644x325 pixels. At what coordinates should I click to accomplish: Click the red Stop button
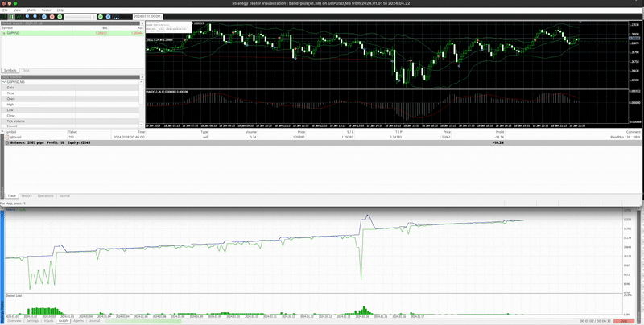point(624,321)
